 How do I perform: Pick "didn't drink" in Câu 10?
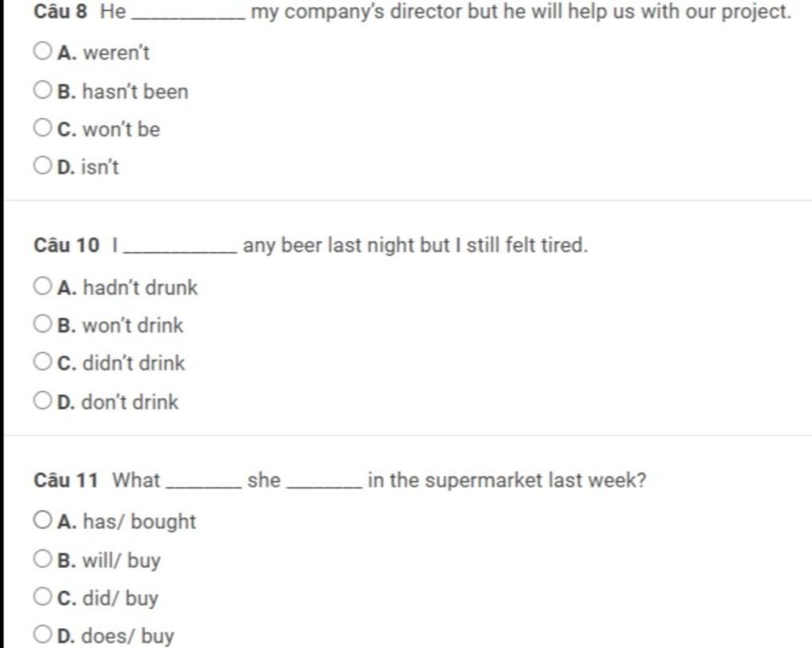tap(43, 362)
